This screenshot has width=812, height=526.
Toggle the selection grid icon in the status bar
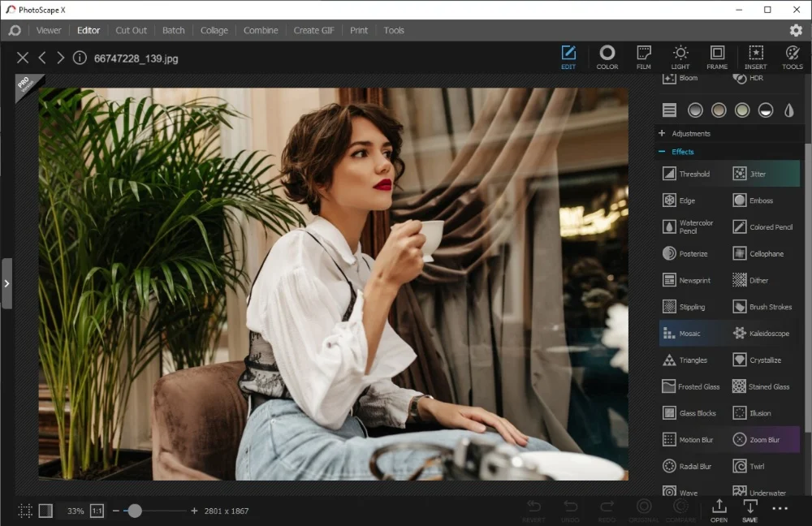click(x=26, y=511)
